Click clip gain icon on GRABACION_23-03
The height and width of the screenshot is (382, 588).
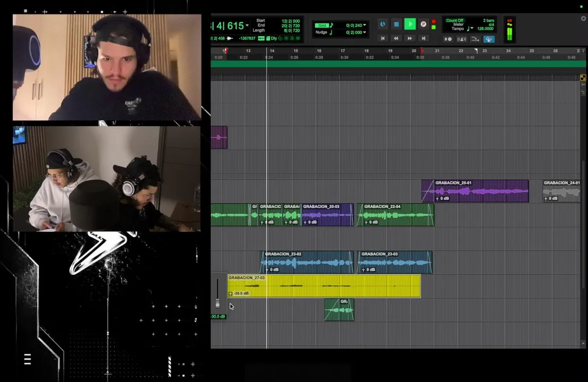pyautogui.click(x=363, y=270)
